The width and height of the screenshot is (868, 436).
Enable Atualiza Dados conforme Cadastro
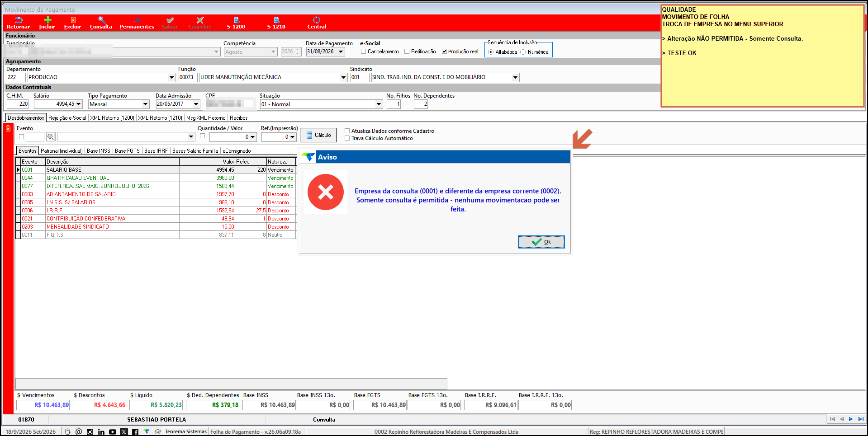(x=347, y=131)
